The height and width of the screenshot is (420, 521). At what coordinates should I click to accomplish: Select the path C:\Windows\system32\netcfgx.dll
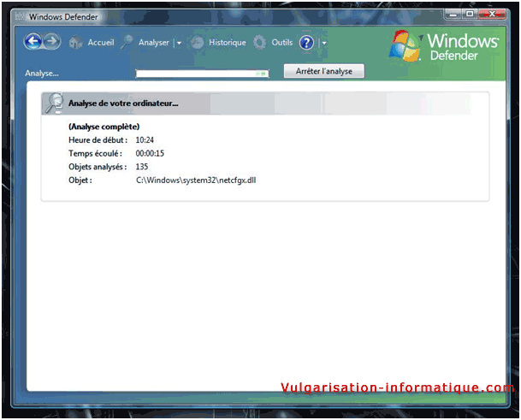click(196, 180)
